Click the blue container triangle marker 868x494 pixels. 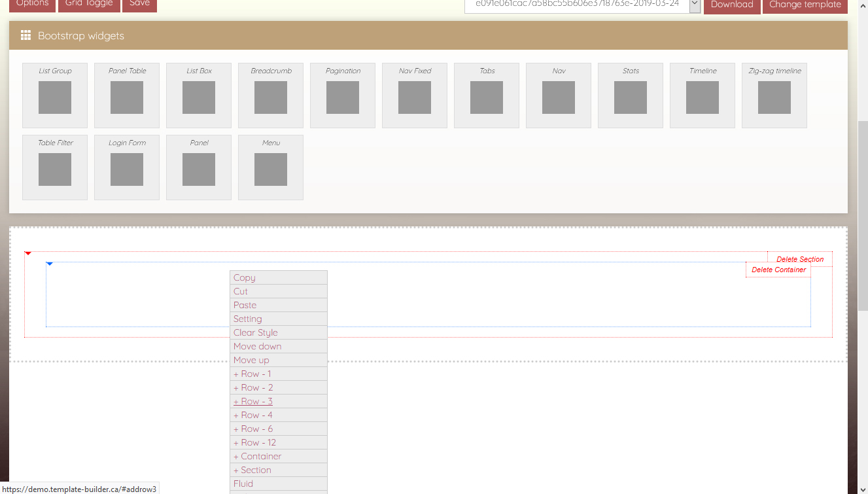click(50, 264)
